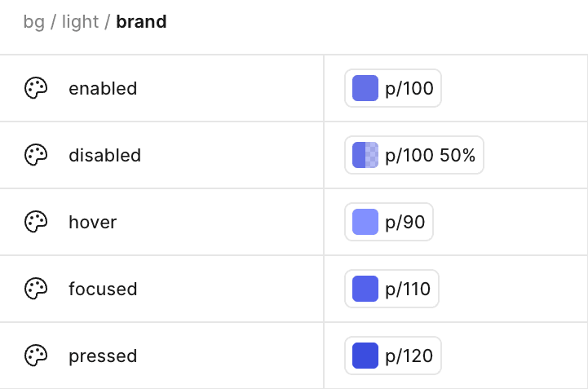The width and height of the screenshot is (588, 389).
Task: Open the p/120 value chip label
Action: pos(409,356)
